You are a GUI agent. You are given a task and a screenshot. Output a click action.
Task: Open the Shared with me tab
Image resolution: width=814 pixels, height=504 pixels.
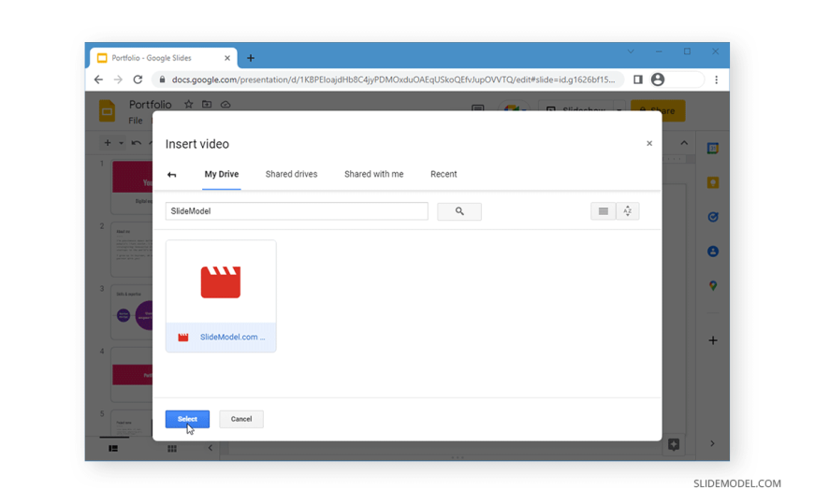(373, 175)
